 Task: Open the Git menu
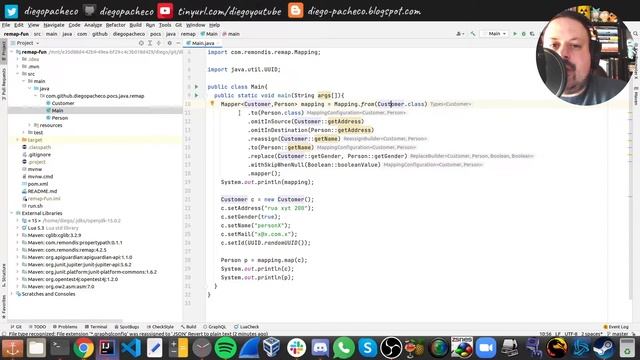point(178,25)
